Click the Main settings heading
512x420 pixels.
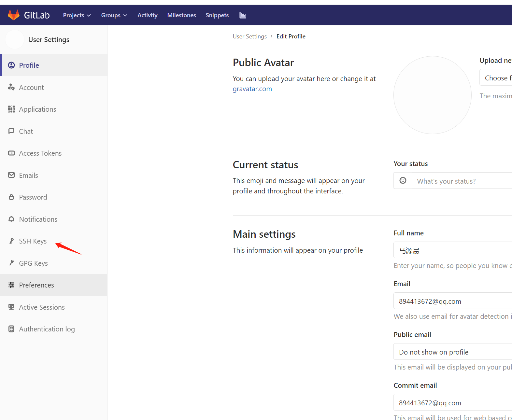(264, 234)
